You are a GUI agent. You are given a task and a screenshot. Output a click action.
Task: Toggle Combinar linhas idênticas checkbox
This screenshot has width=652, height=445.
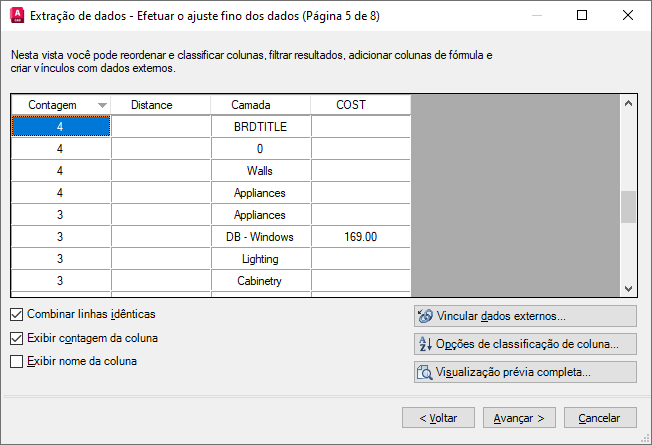tap(16, 314)
